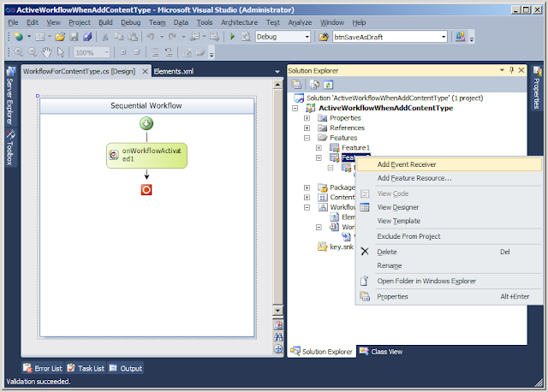The height and width of the screenshot is (392, 548).
Task: Click the Cut scissors icon
Action: (104, 37)
